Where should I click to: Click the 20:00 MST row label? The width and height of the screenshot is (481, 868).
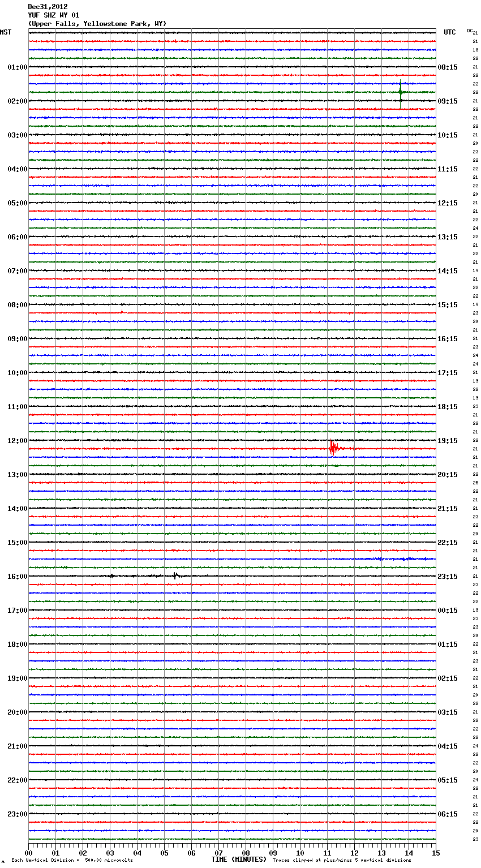(18, 712)
